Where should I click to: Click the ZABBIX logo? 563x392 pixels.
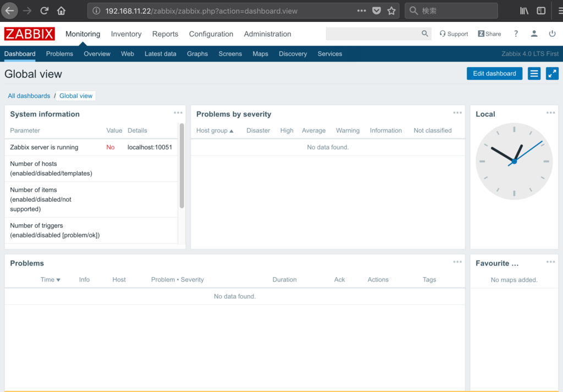(30, 34)
